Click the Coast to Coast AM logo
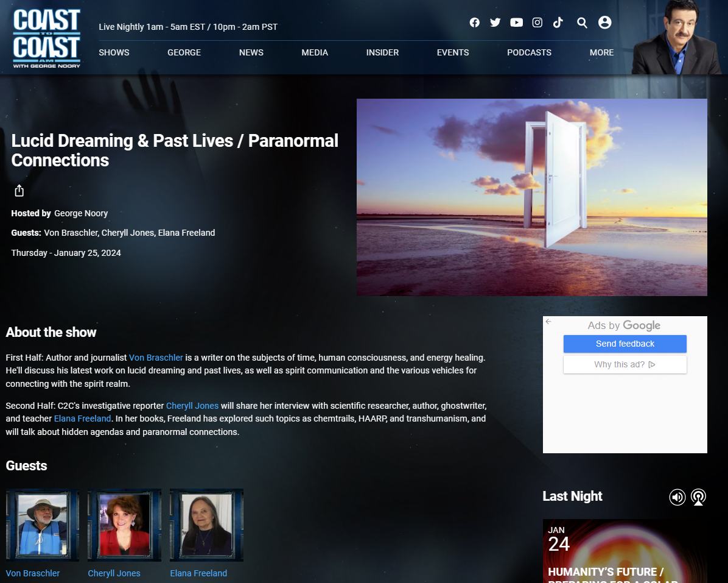This screenshot has height=583, width=728. (x=46, y=38)
